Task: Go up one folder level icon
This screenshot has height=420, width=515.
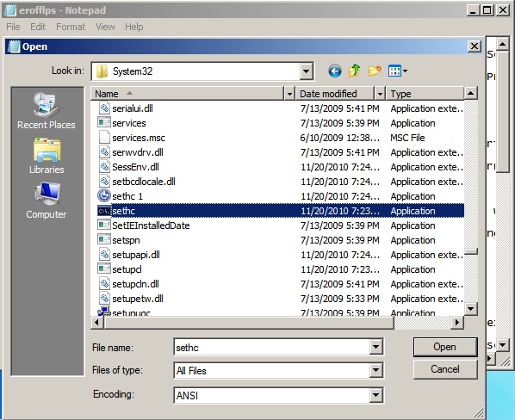Action: point(355,71)
